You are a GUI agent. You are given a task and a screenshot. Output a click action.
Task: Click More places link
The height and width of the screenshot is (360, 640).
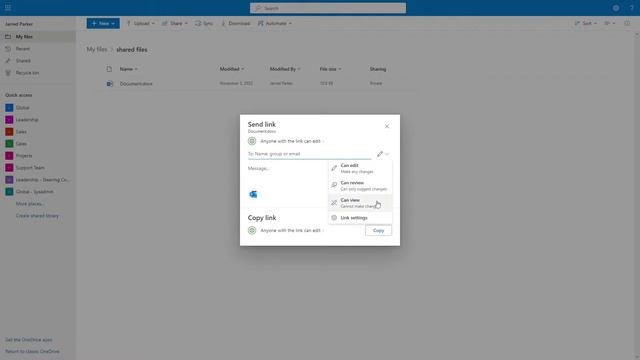pos(30,204)
